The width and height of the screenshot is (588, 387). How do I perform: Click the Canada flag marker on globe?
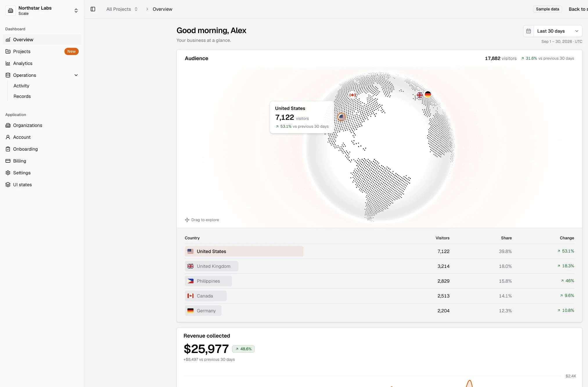click(x=353, y=95)
